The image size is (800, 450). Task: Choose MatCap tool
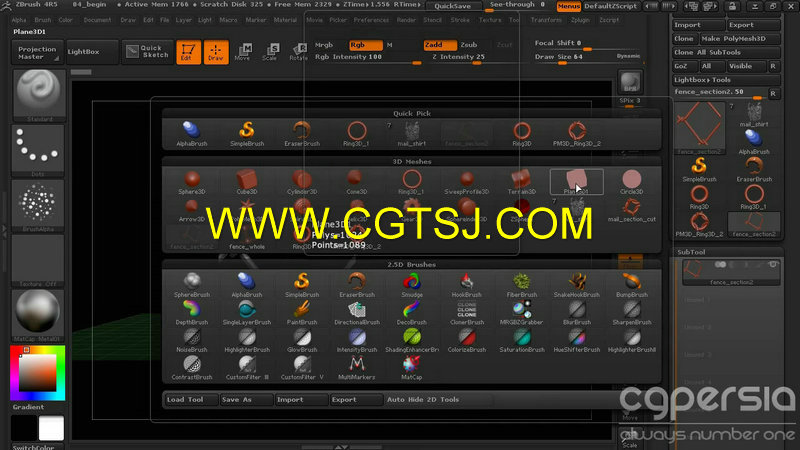[x=412, y=368]
